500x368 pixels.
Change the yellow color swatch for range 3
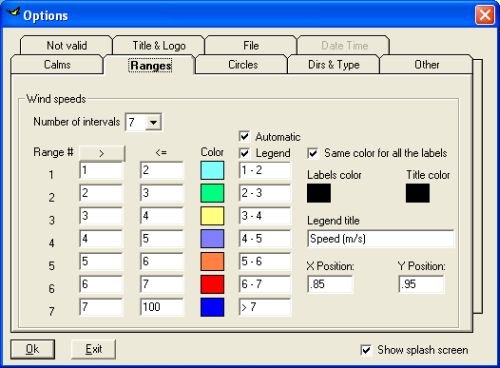212,216
